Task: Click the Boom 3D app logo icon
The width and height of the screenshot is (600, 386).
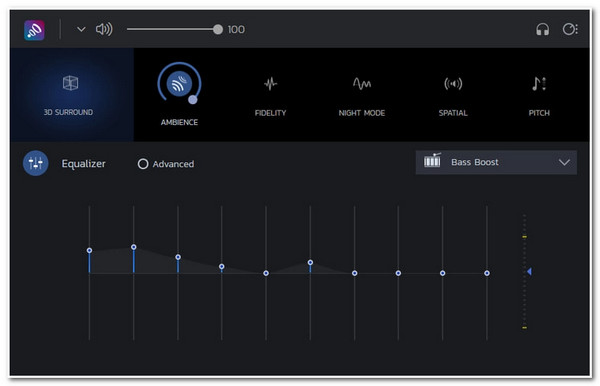Action: coord(34,30)
